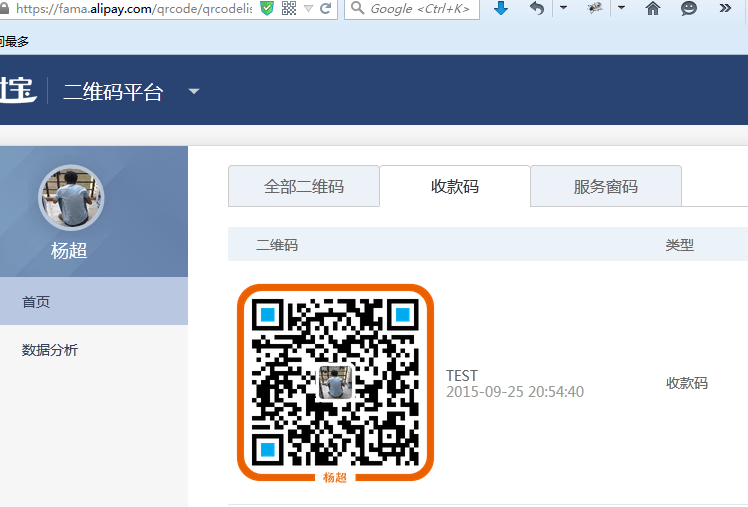The height and width of the screenshot is (507, 748).
Task: Expand the 二维码平台 platform dropdown arrow
Action: point(194,91)
